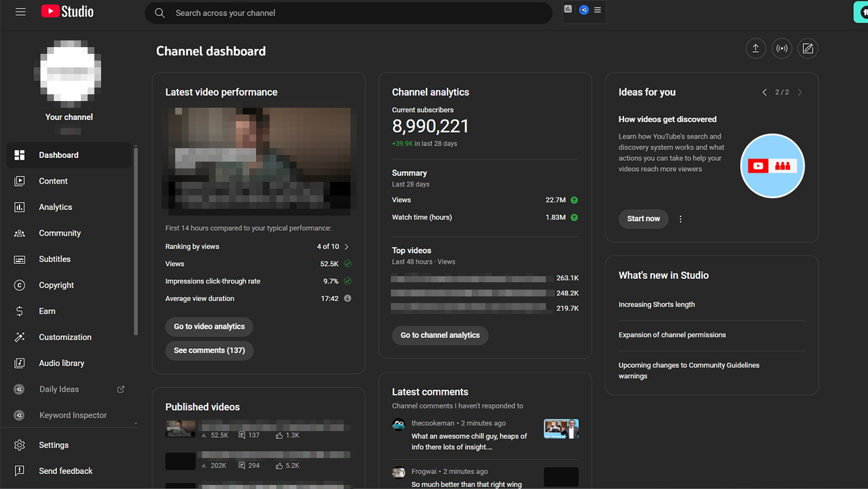Open the hamburger navigation menu
The width and height of the screenshot is (868, 489).
click(20, 12)
